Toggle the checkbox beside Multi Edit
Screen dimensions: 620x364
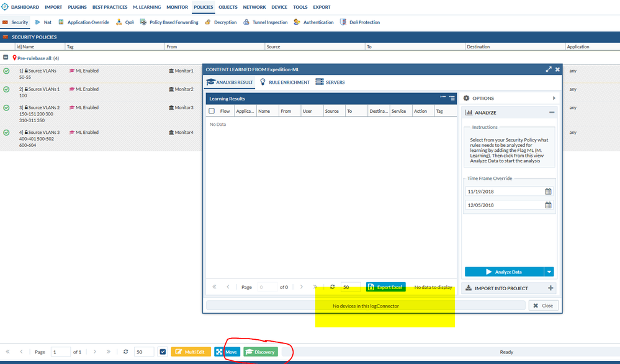[x=163, y=352]
